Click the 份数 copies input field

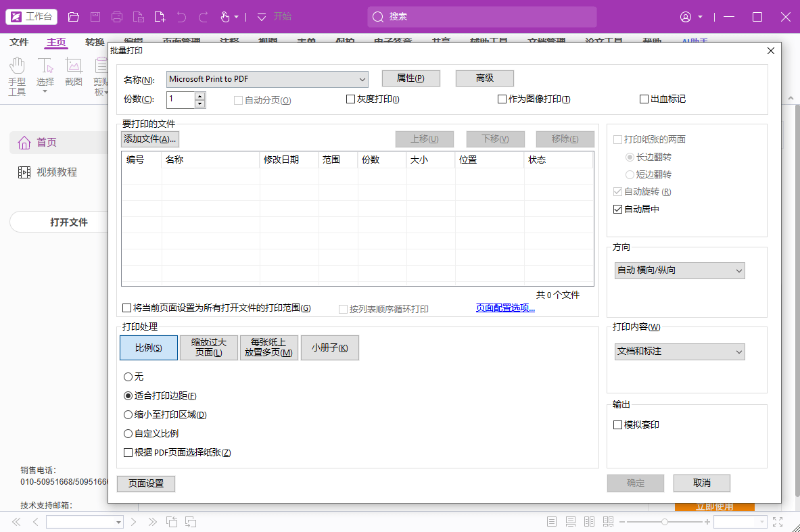point(181,99)
